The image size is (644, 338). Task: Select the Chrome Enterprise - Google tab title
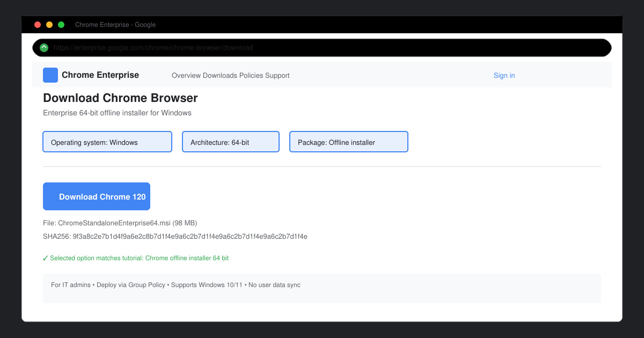pyautogui.click(x=115, y=25)
